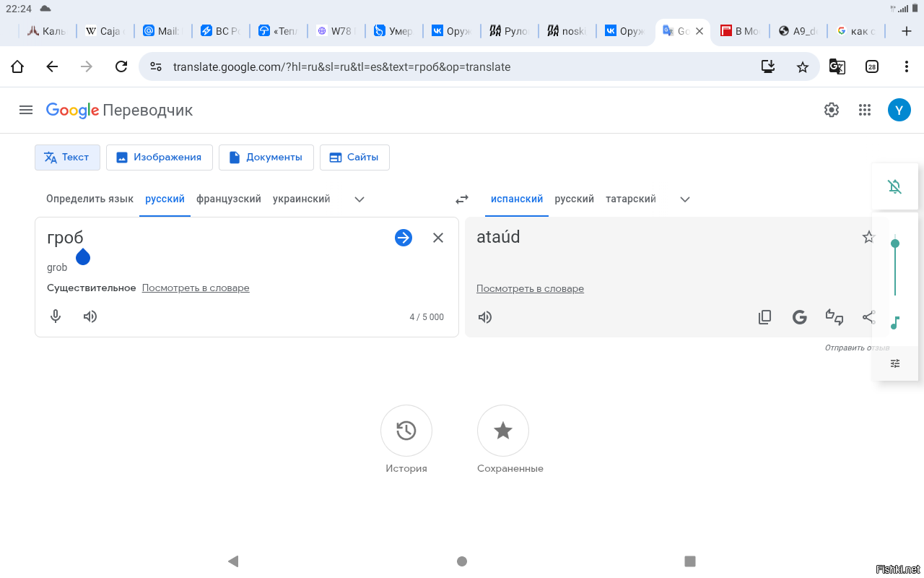Select татарский as target language

(x=630, y=199)
